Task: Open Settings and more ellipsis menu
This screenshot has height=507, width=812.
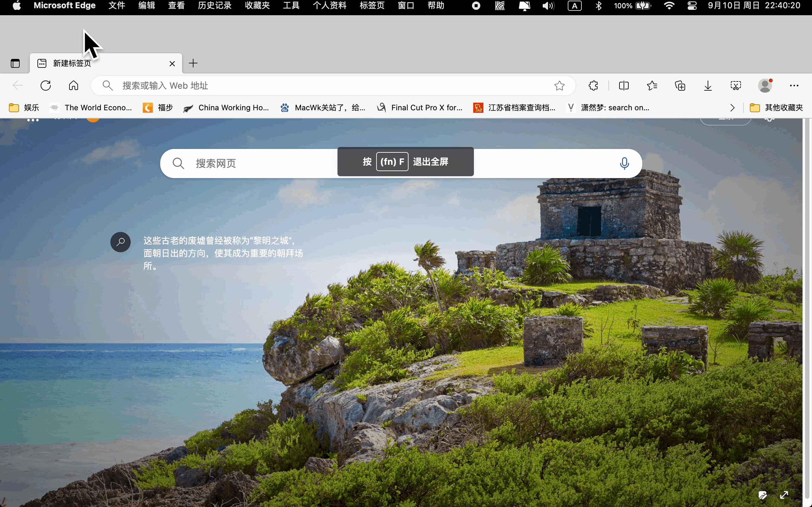Action: (794, 86)
